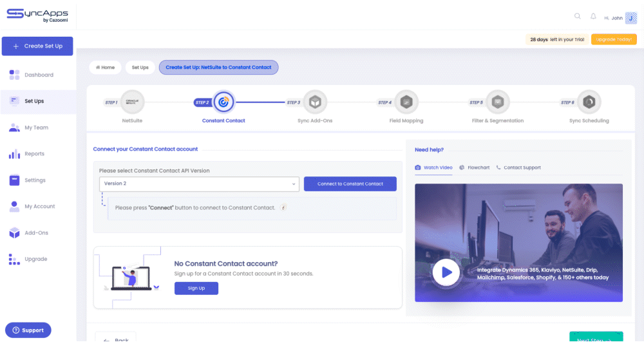
Task: Go to Home breadcrumb
Action: pos(105,68)
